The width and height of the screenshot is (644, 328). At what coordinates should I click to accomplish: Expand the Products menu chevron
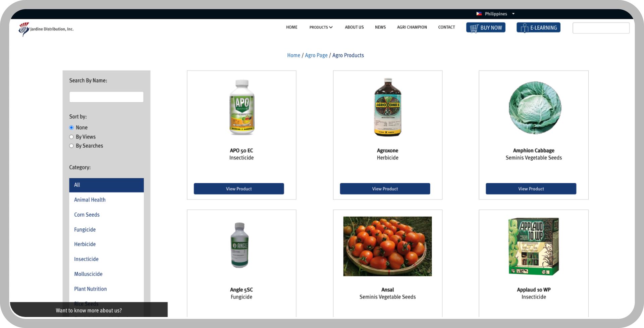pyautogui.click(x=331, y=28)
